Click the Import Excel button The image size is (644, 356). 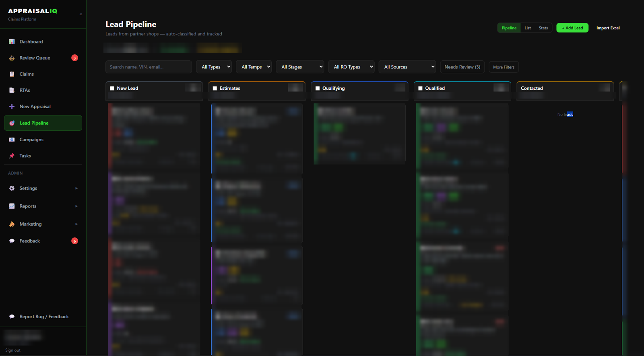click(608, 28)
